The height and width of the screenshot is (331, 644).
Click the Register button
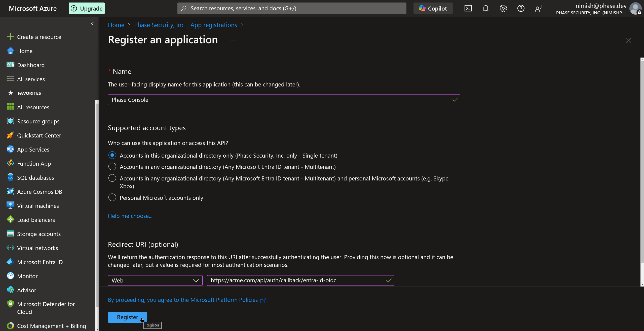coord(127,317)
